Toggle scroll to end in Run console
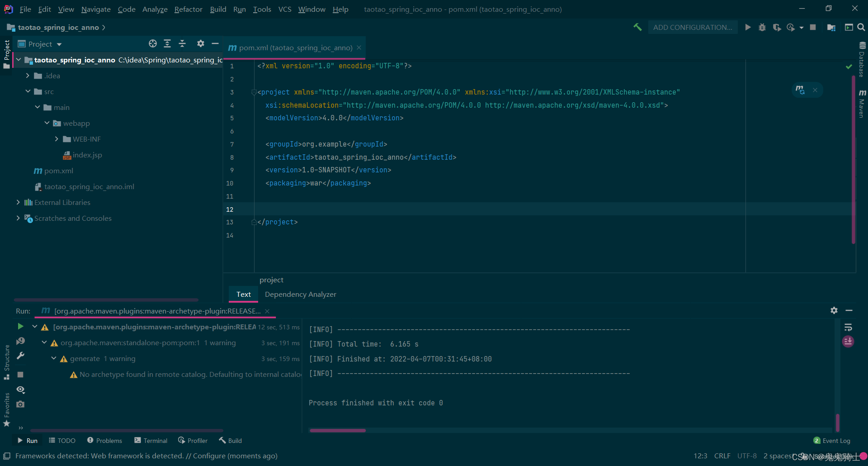Viewport: 868px width, 466px height. click(x=848, y=342)
